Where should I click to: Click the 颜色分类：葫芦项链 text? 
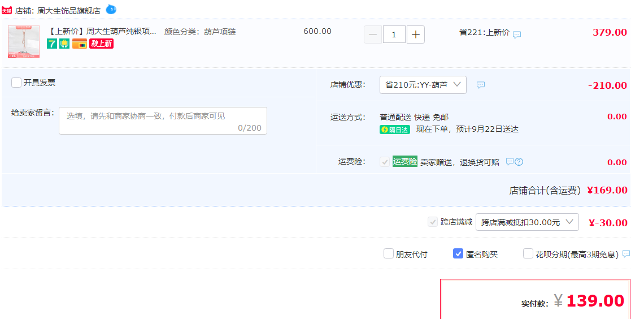tap(200, 32)
